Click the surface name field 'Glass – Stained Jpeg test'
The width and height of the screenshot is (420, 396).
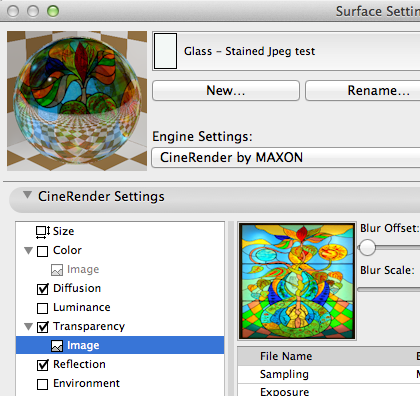pyautogui.click(x=286, y=51)
